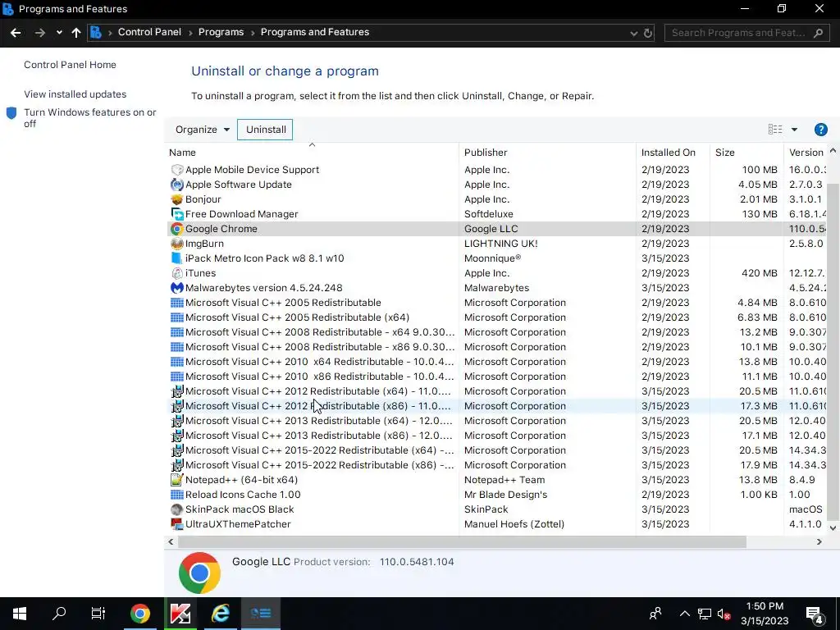Click the Google Chrome row icon
Screen dimensions: 840x630
(x=177, y=229)
